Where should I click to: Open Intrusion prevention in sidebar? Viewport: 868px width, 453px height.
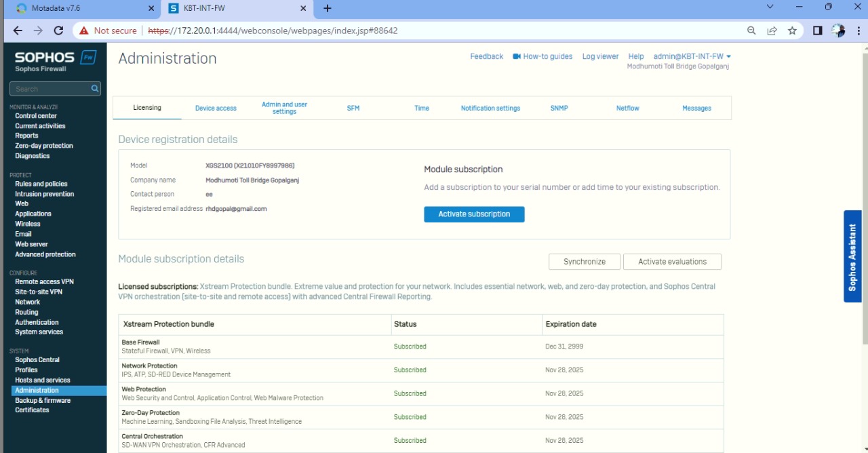coord(45,194)
